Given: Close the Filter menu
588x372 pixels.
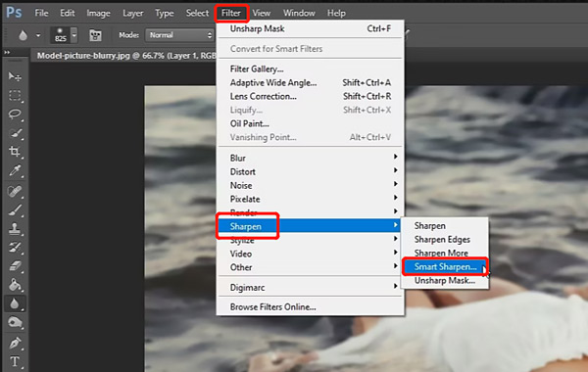Looking at the screenshot, I should [x=231, y=13].
